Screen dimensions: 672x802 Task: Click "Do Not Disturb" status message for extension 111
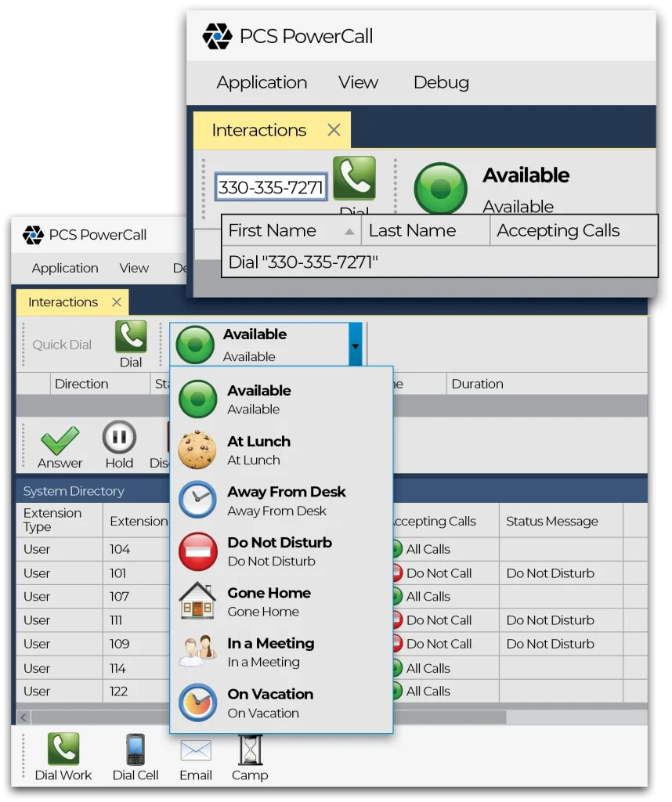pyautogui.click(x=551, y=620)
